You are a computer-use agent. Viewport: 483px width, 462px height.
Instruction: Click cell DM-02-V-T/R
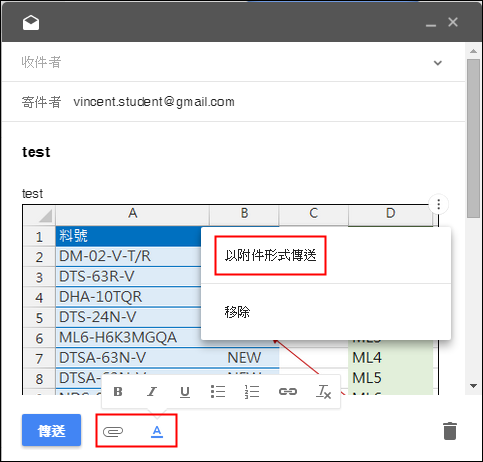tap(128, 256)
